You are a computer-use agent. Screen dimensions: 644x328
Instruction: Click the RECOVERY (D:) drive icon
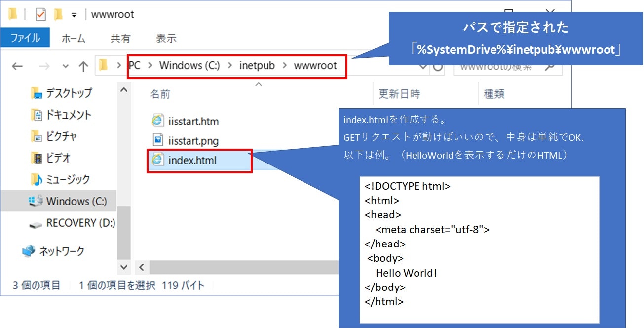tap(36, 224)
